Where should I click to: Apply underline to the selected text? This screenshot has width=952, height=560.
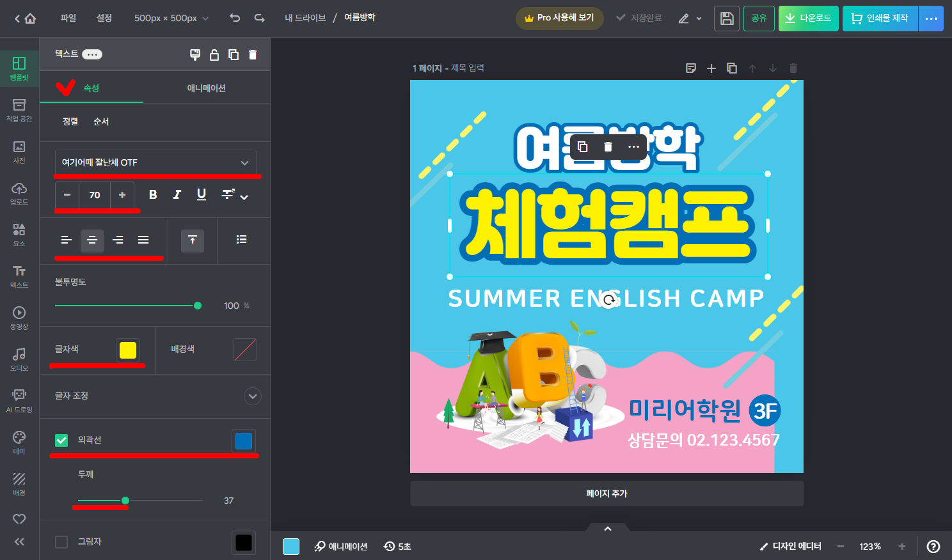point(201,194)
